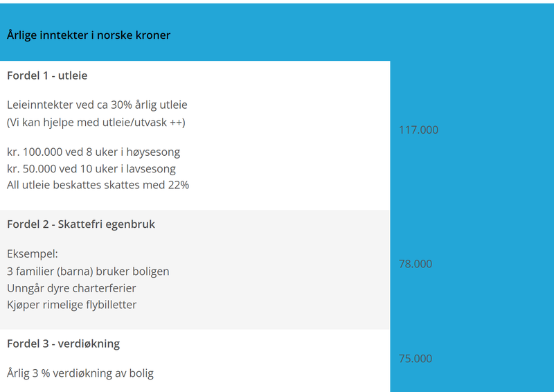Screen dimensions: 554x392
Task: Click the "Fordel 3 - verdiøkning" heading
Action: click(x=64, y=344)
